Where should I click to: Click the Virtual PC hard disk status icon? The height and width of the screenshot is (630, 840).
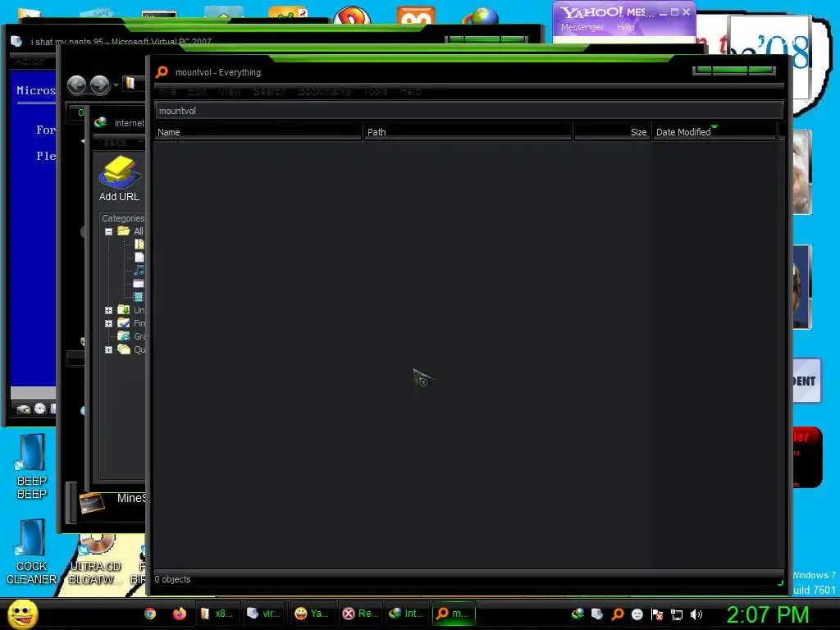coord(24,409)
